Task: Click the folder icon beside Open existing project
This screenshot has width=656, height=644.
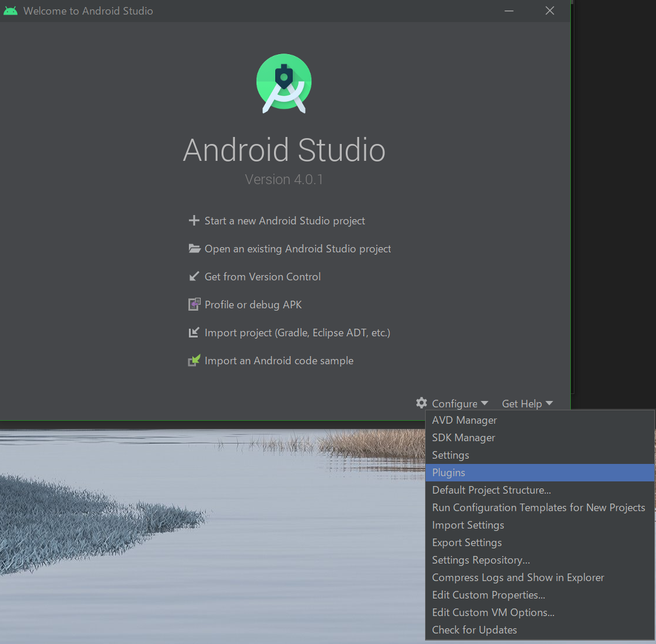Action: [194, 248]
